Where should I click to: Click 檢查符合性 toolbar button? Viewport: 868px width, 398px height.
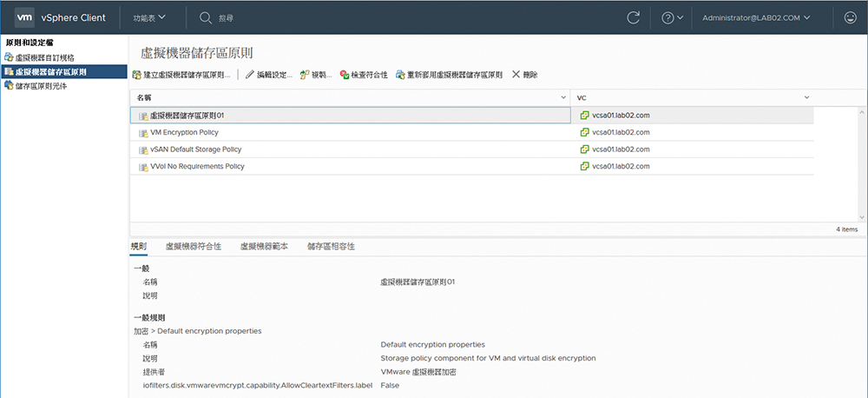(x=363, y=74)
